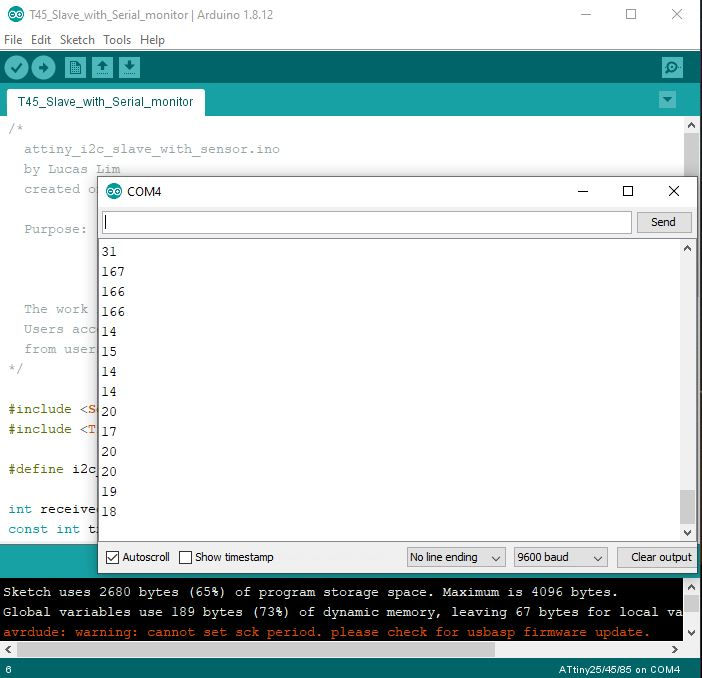Click the value 19 in serial output
Image resolution: width=702 pixels, height=678 pixels.
coord(109,492)
